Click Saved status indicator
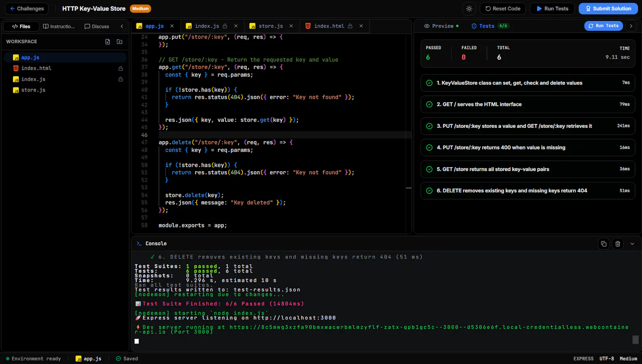The width and height of the screenshot is (642, 364). click(127, 359)
